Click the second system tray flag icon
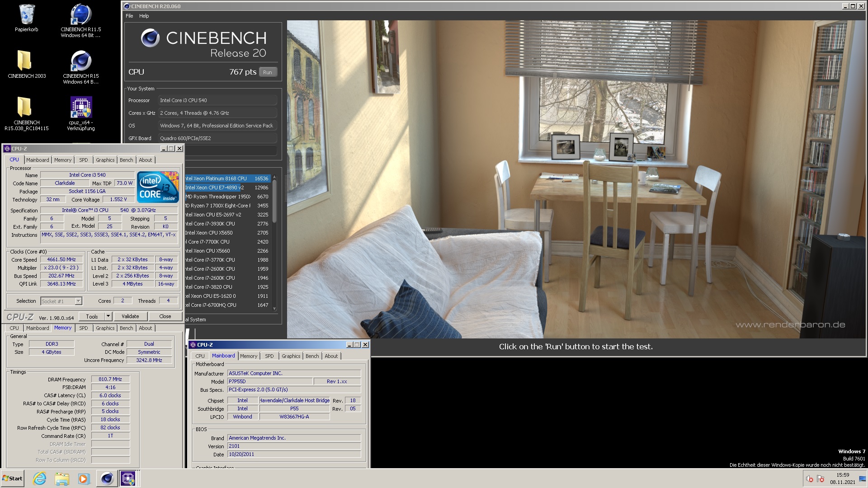Image resolution: width=868 pixels, height=488 pixels. point(821,479)
